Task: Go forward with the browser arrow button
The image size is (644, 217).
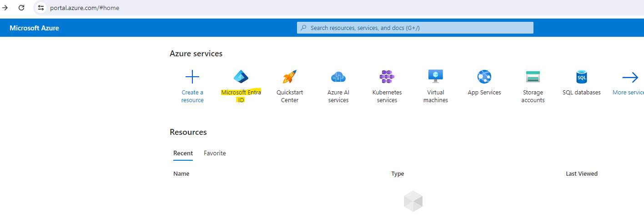Action: tap(5, 8)
